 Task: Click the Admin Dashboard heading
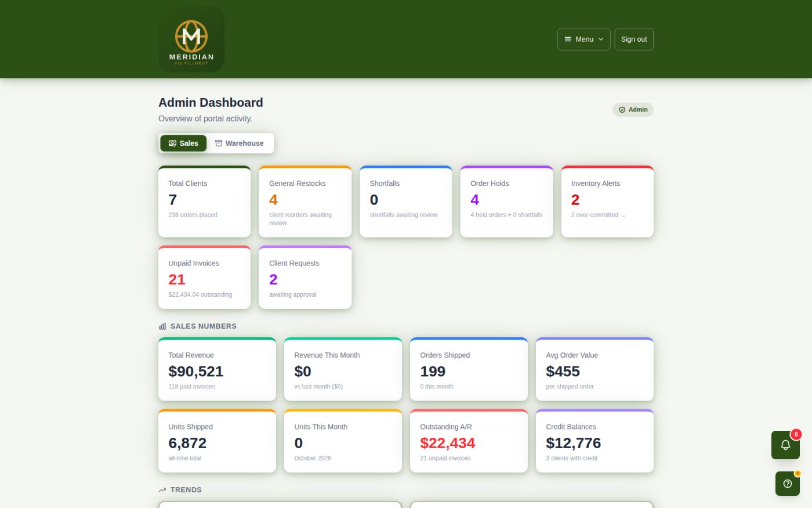211,103
